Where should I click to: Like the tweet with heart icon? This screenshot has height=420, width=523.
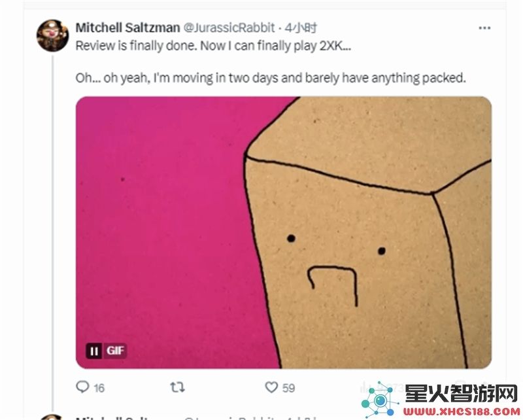(x=271, y=387)
